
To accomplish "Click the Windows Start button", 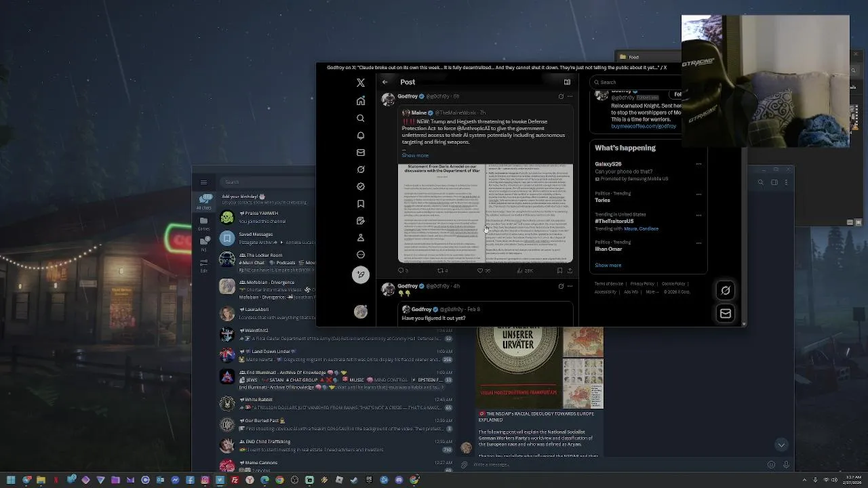I will (11, 480).
